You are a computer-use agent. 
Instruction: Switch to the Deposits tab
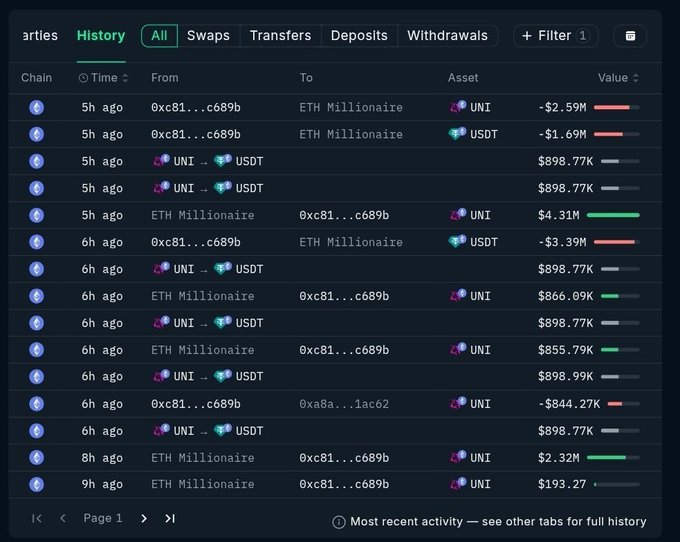click(359, 36)
